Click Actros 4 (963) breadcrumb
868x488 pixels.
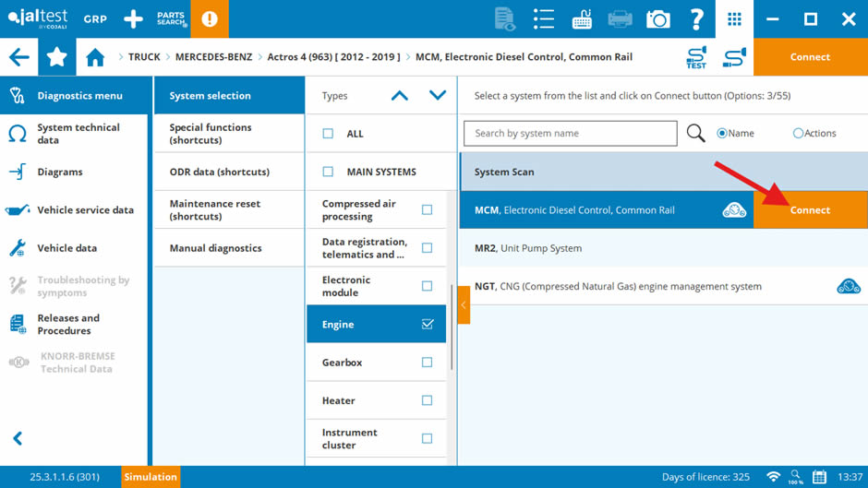(x=333, y=57)
